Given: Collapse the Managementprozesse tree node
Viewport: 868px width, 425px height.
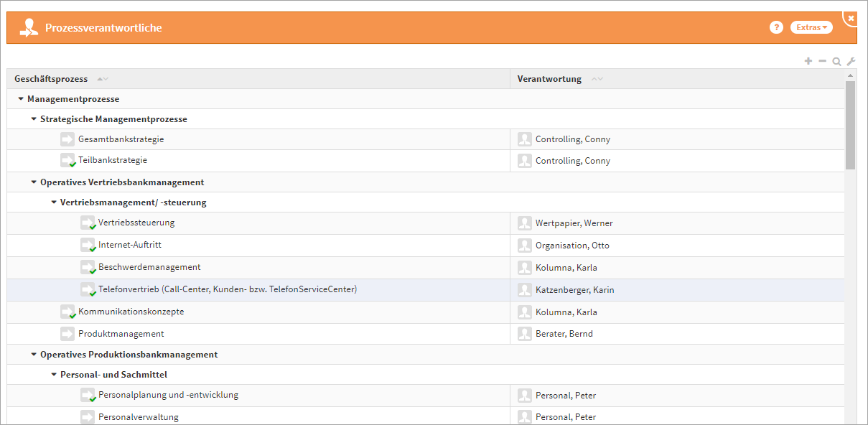Looking at the screenshot, I should pyautogui.click(x=20, y=99).
